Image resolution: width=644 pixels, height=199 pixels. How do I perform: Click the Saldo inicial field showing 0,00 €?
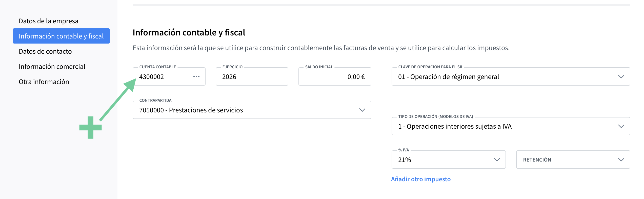pos(335,76)
